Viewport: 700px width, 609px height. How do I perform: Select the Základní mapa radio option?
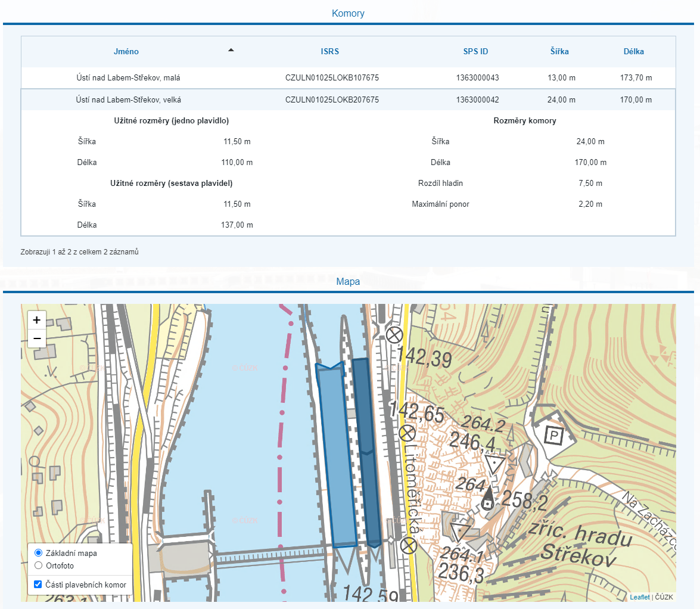pos(39,553)
